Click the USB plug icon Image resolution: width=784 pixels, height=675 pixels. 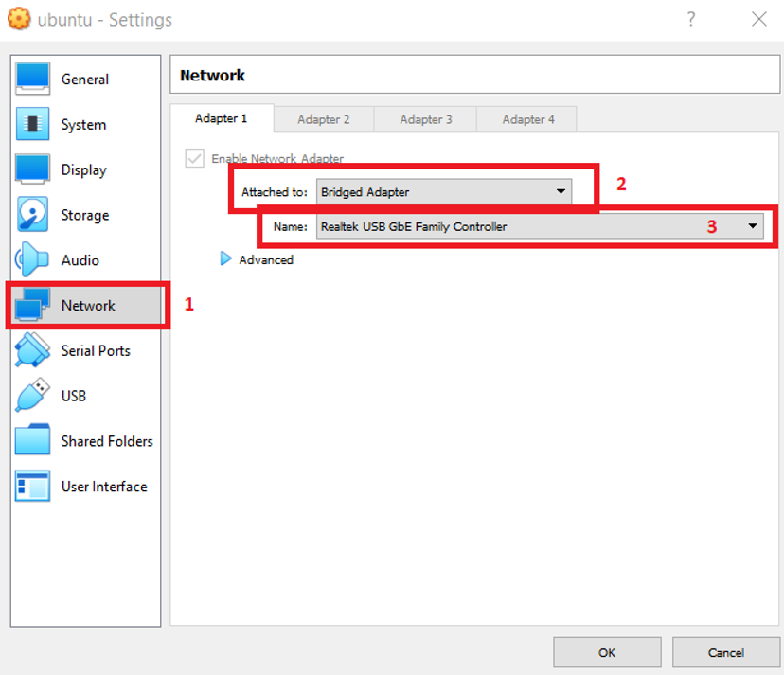click(x=32, y=396)
